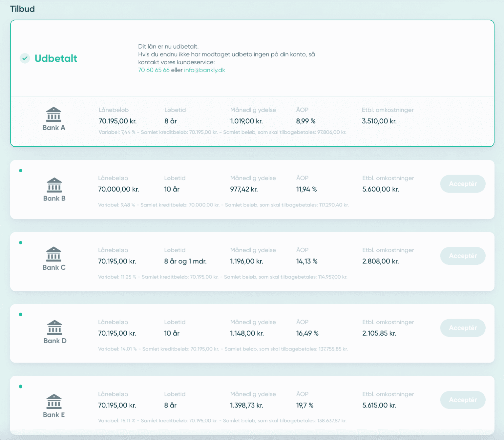Click the Udbetalt status title
The height and width of the screenshot is (440, 504).
(x=56, y=58)
